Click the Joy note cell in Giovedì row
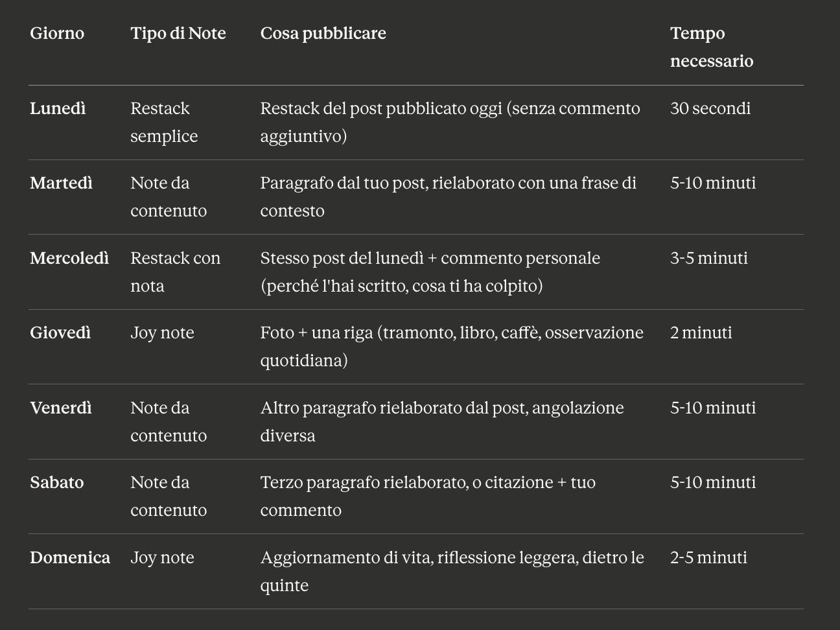 click(x=162, y=332)
